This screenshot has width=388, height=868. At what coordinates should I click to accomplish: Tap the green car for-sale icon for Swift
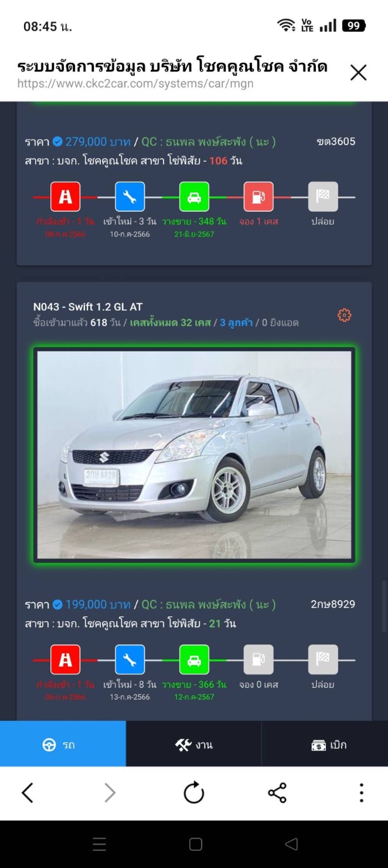coord(194,660)
